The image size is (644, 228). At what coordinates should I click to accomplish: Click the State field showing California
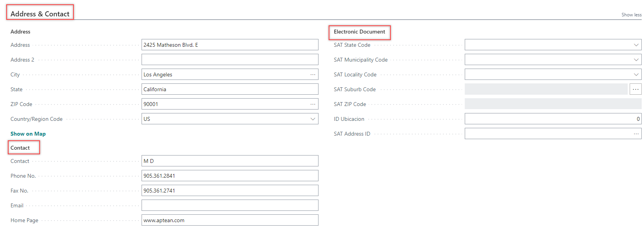coord(229,89)
